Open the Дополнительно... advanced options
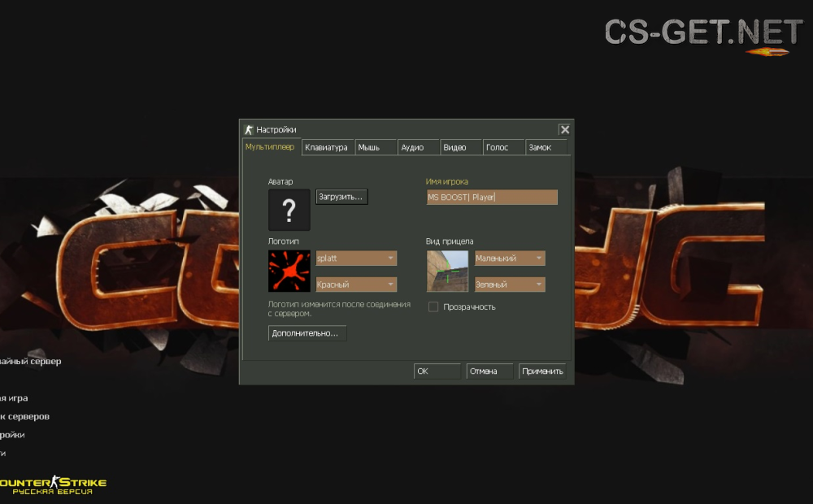Image resolution: width=813 pixels, height=504 pixels. click(x=307, y=333)
